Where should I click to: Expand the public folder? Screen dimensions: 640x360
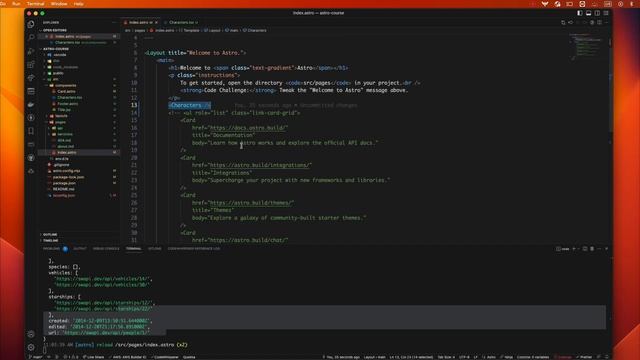58,73
